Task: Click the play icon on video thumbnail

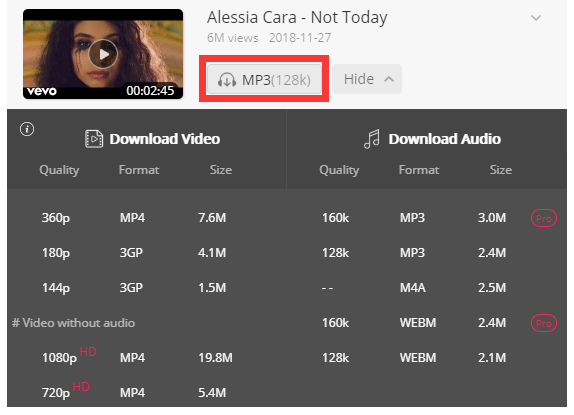Action: 103,54
